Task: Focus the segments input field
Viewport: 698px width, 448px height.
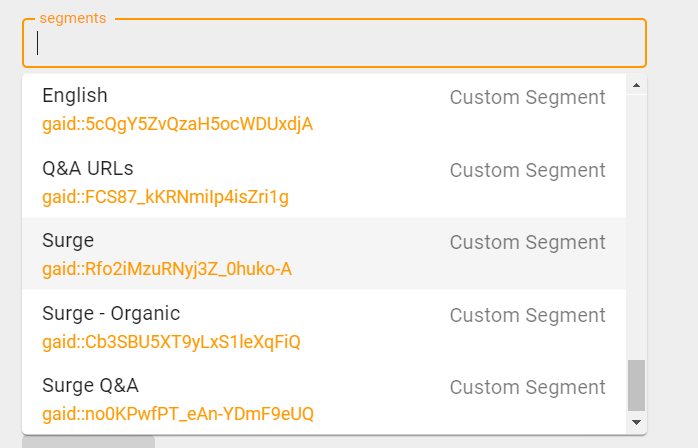Action: (334, 43)
